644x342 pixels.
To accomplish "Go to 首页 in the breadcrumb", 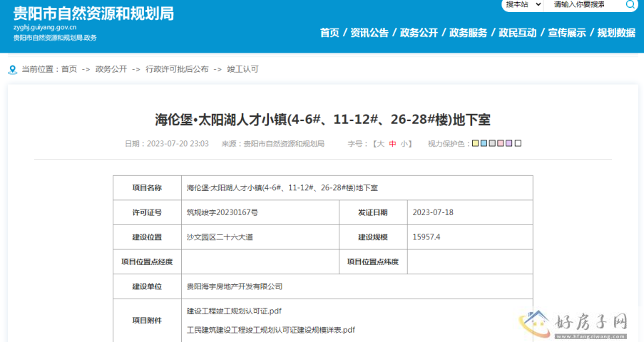I will click(69, 69).
